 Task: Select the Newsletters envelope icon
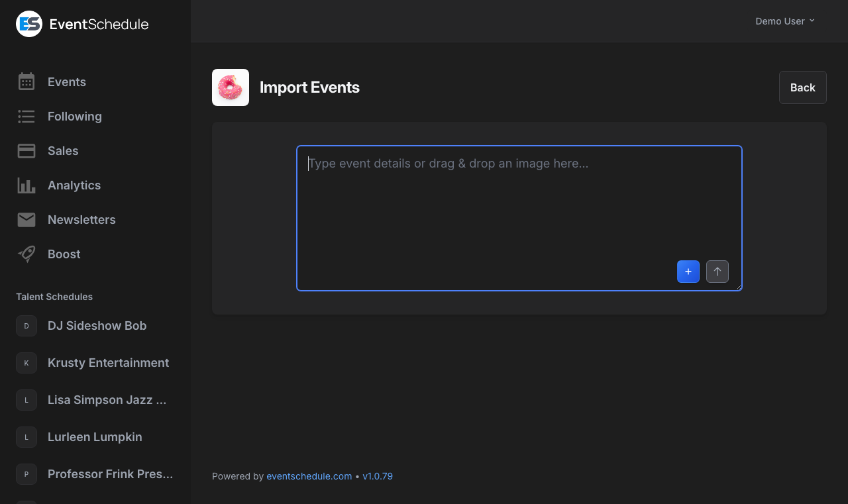click(26, 219)
